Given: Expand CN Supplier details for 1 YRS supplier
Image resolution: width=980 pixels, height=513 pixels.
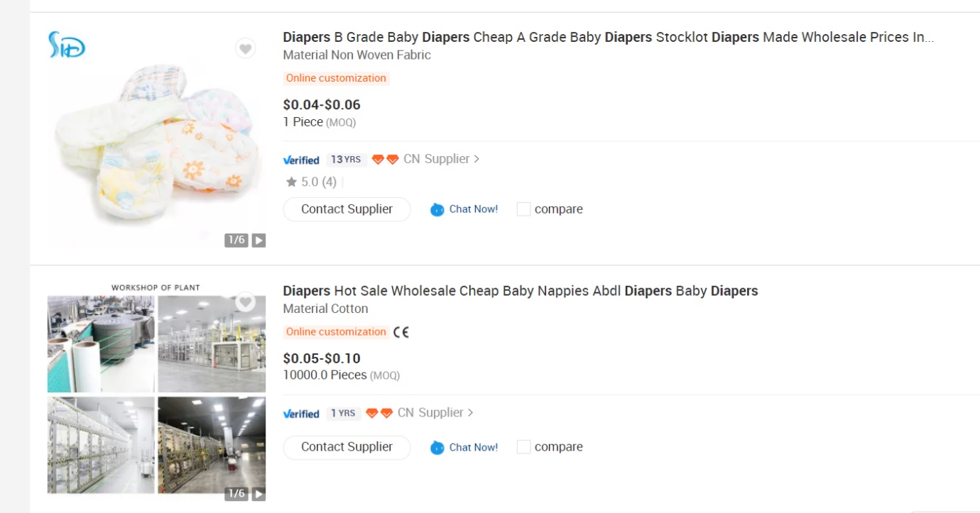Looking at the screenshot, I should tap(435, 413).
